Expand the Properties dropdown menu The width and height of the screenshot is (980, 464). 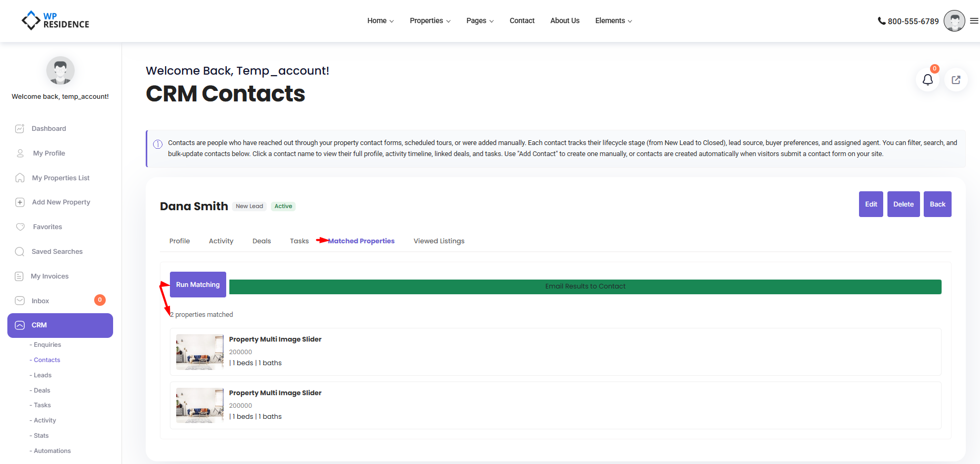[x=430, y=21]
